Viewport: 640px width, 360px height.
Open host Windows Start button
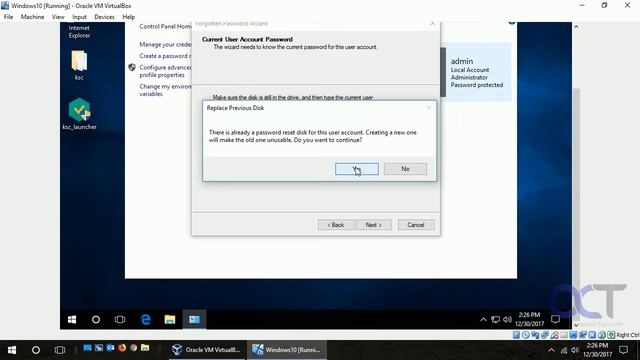[x=12, y=350]
